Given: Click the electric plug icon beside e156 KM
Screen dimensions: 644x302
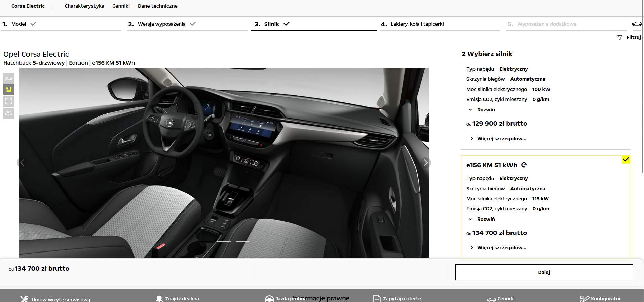Looking at the screenshot, I should pyautogui.click(x=524, y=165).
